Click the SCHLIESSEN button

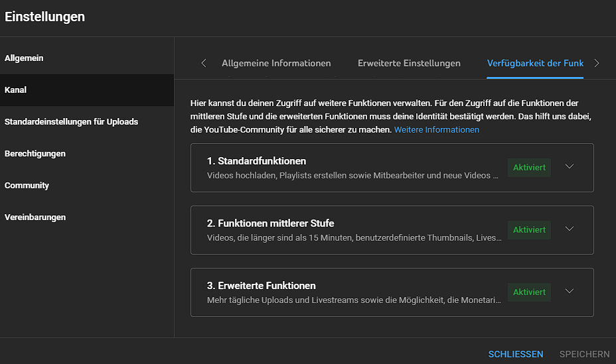[x=516, y=355]
